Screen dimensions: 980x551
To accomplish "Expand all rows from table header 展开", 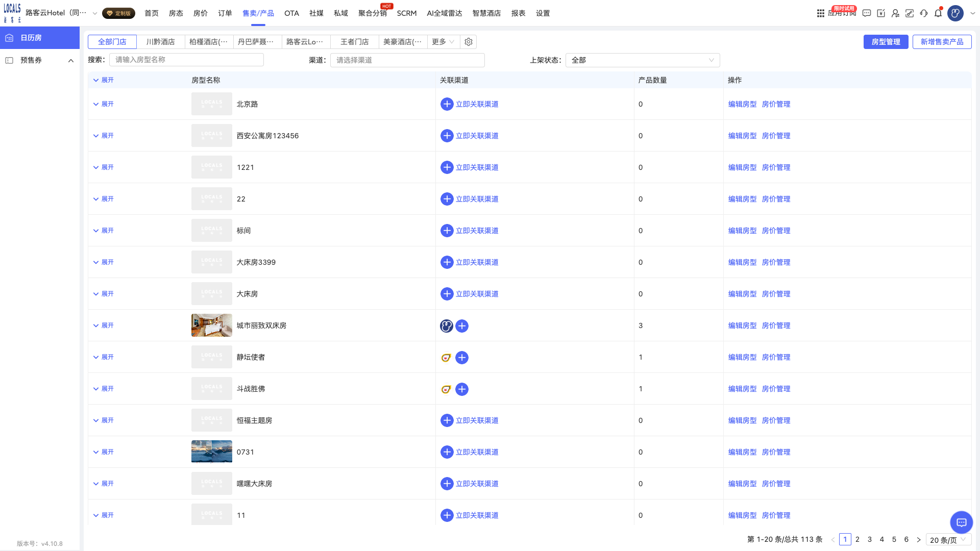I will pos(103,80).
